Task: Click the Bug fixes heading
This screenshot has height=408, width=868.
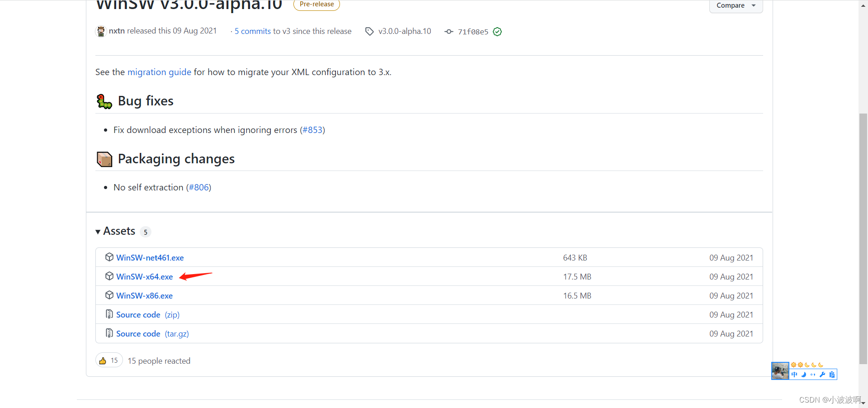Action: pyautogui.click(x=146, y=100)
